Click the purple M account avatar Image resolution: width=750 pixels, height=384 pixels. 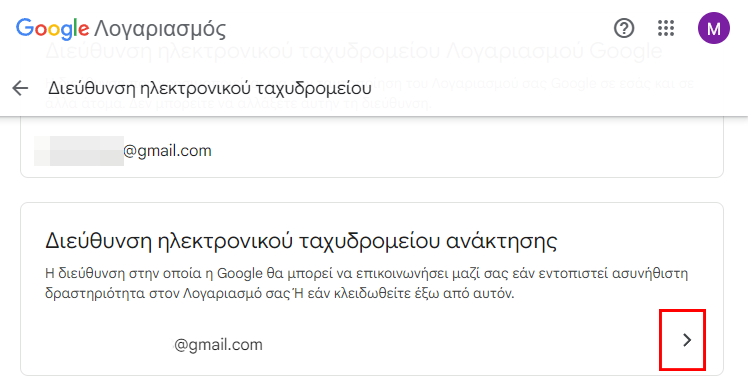(714, 28)
